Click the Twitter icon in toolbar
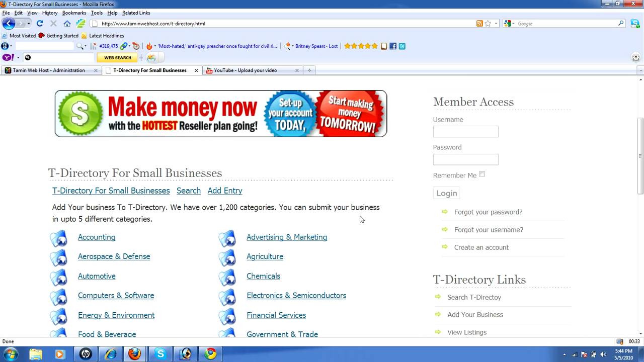Image resolution: width=644 pixels, height=362 pixels. (x=401, y=46)
